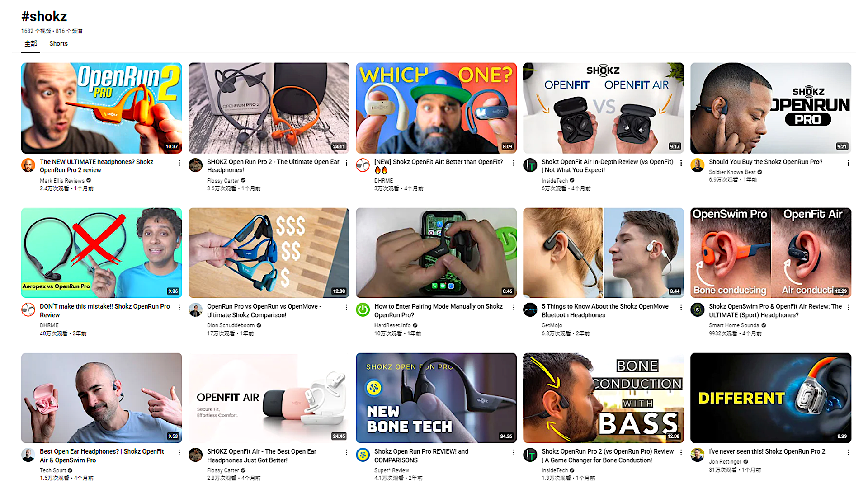Play the DIFFERENT OpenRun Pro 2 thumbnail
The width and height of the screenshot is (868, 488).
pos(771,398)
